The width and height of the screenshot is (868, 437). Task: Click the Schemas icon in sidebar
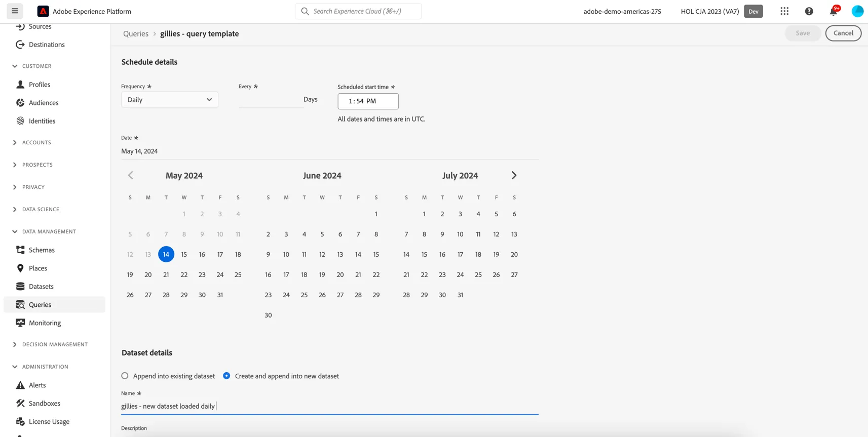[20, 250]
